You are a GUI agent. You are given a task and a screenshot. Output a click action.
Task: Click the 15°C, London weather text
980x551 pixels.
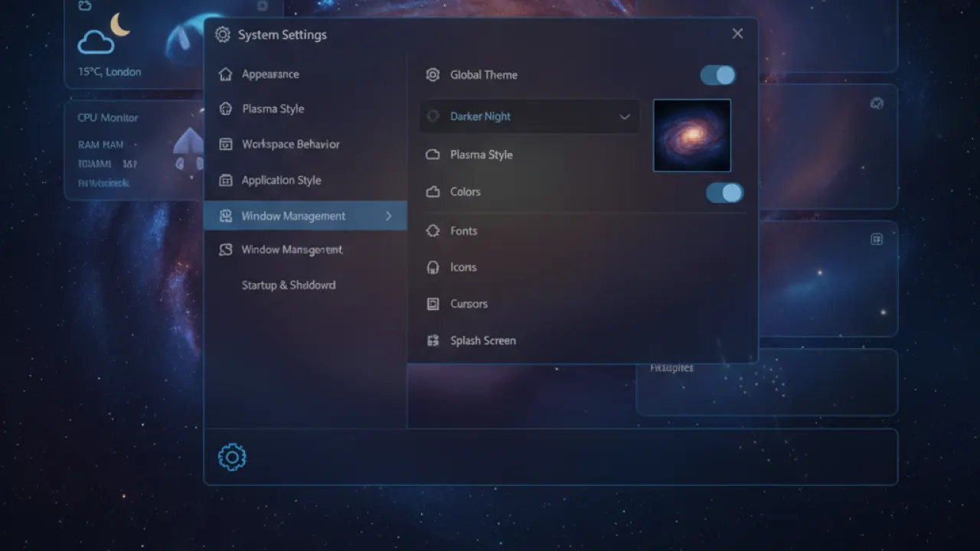pos(109,72)
